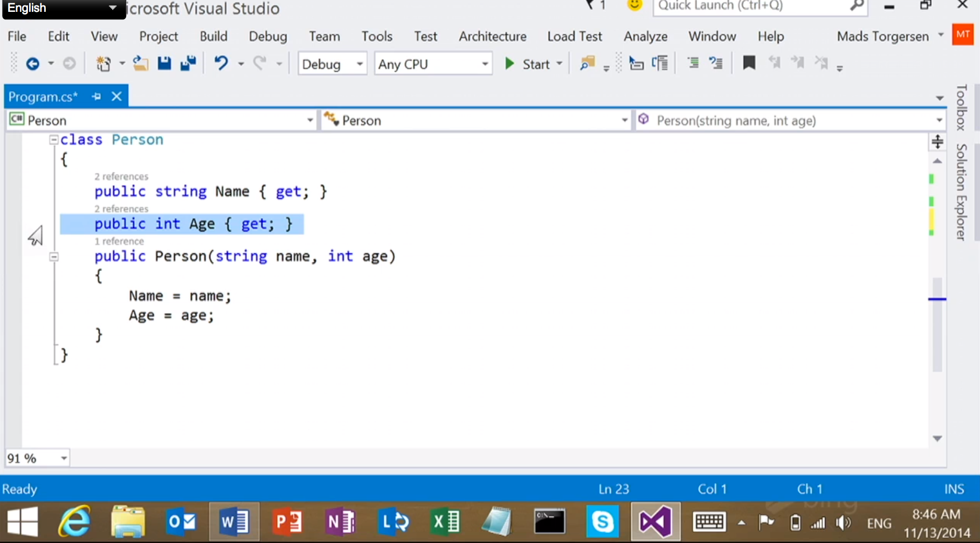Select the Program.cs* document tab
The height and width of the screenshot is (543, 980).
[43, 97]
